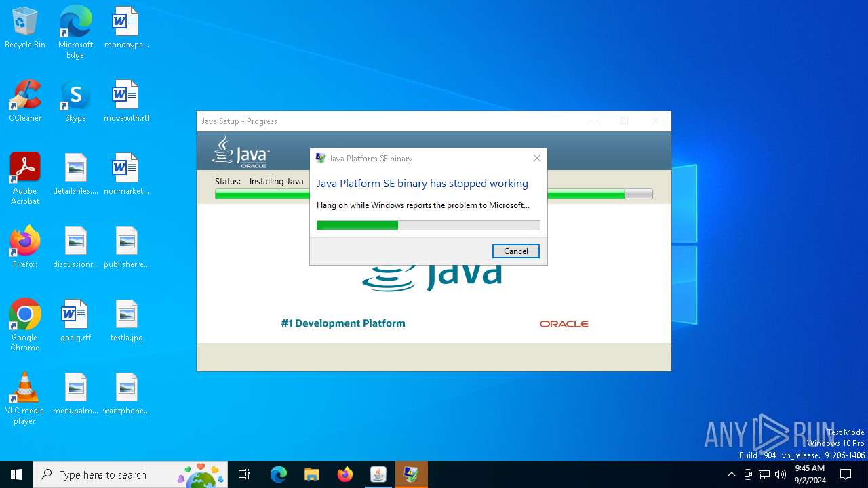Open Task View from taskbar
Screen dimensions: 868x488
tap(244, 474)
